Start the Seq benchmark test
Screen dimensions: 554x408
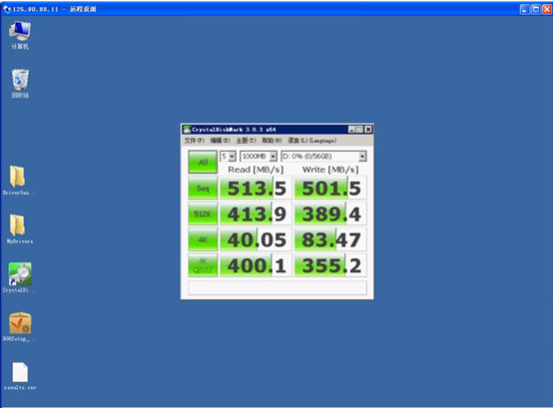(202, 188)
